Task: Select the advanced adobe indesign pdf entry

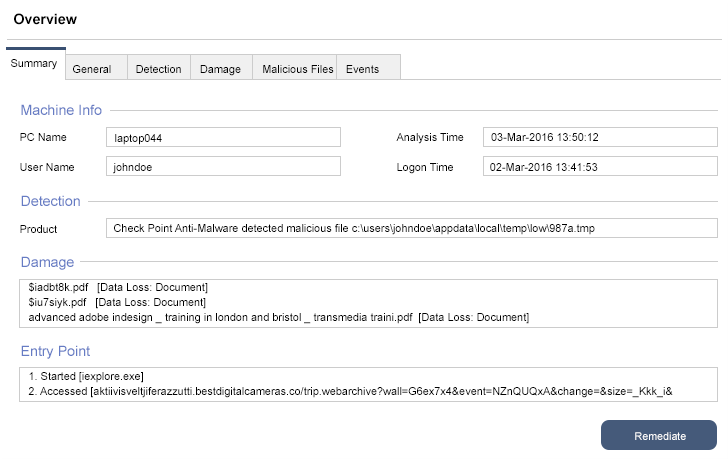Action: (x=279, y=317)
